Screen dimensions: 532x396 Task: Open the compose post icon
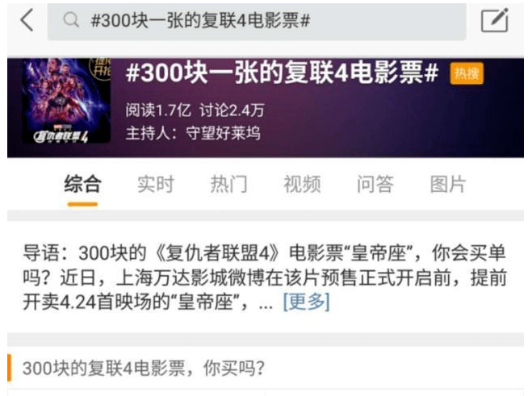click(x=495, y=20)
